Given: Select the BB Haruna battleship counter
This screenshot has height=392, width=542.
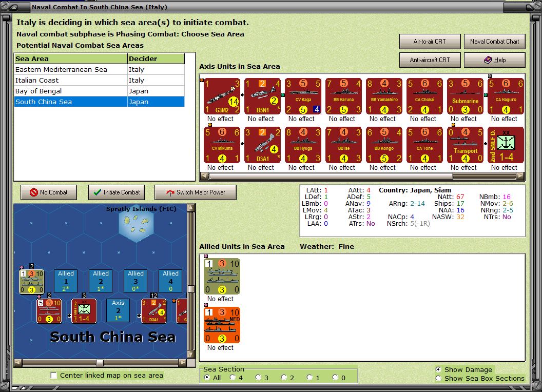Looking at the screenshot, I should click(x=343, y=96).
